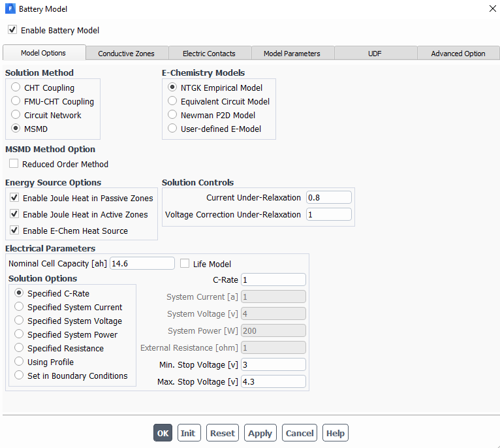
Task: Click the disabled External Resistance field
Action: [273, 347]
